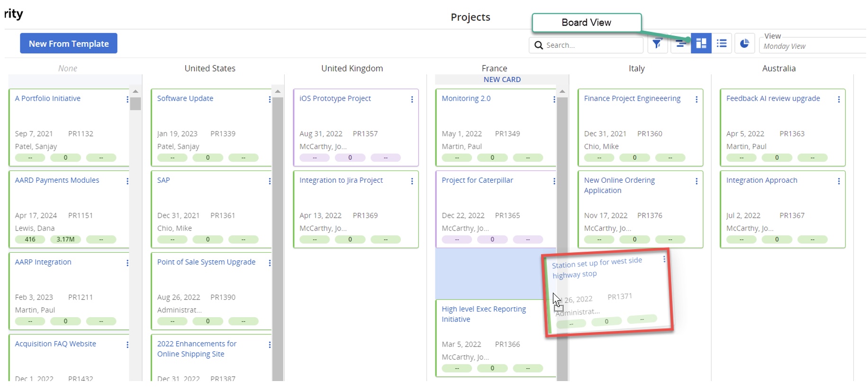
Task: Open the AARD Payments Modules project link
Action: (57, 180)
